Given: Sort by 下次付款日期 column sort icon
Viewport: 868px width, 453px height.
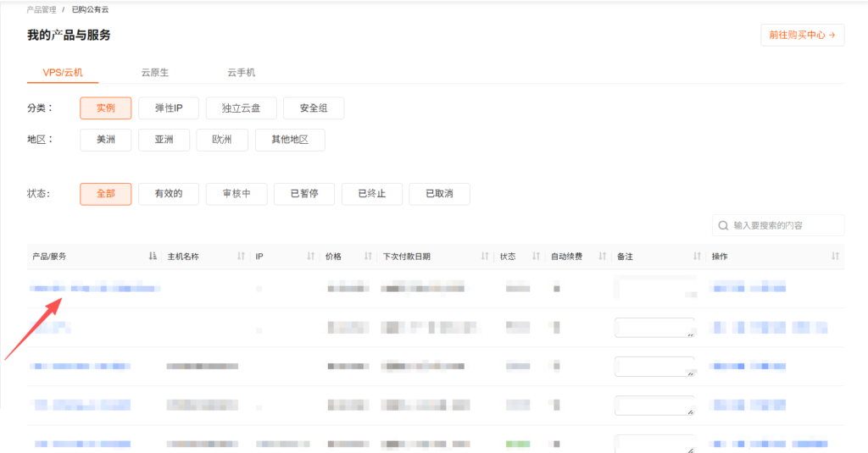Looking at the screenshot, I should coord(485,256).
